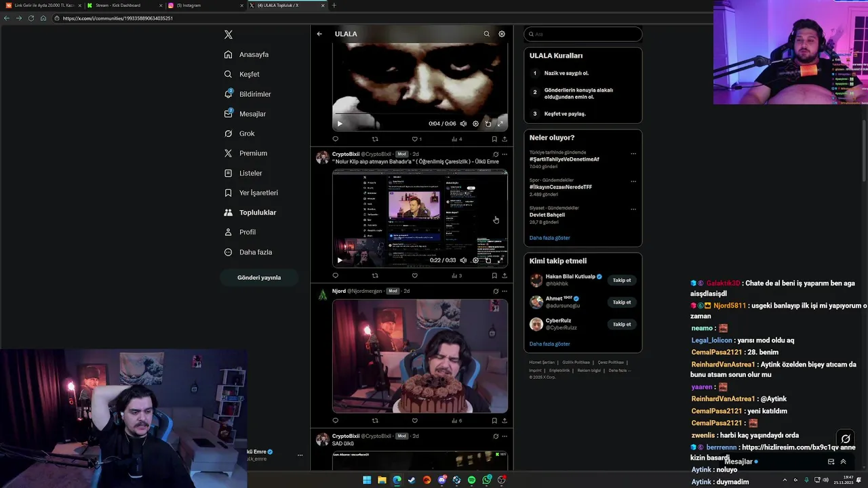Like the Njord cake post
Image resolution: width=868 pixels, height=488 pixels.
tap(414, 421)
